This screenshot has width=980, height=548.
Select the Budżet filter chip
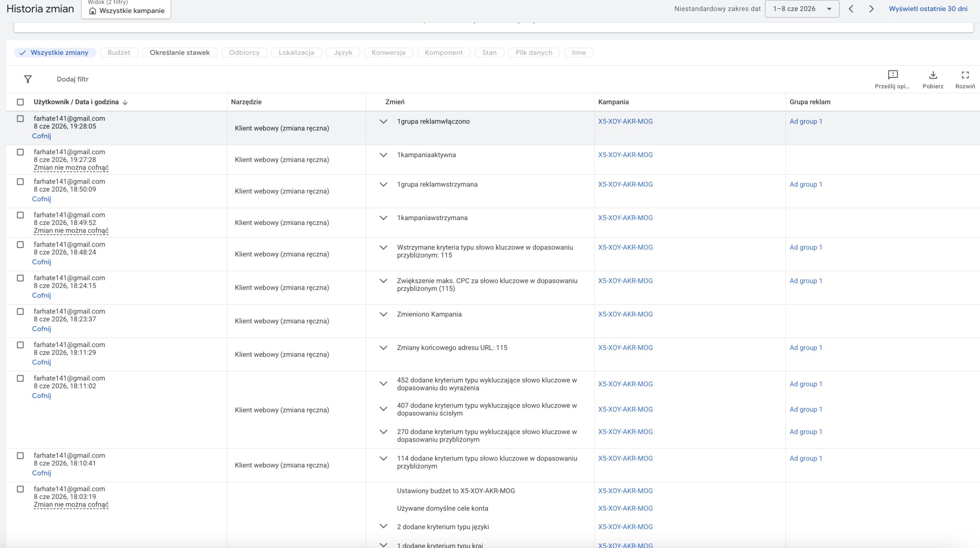click(119, 52)
